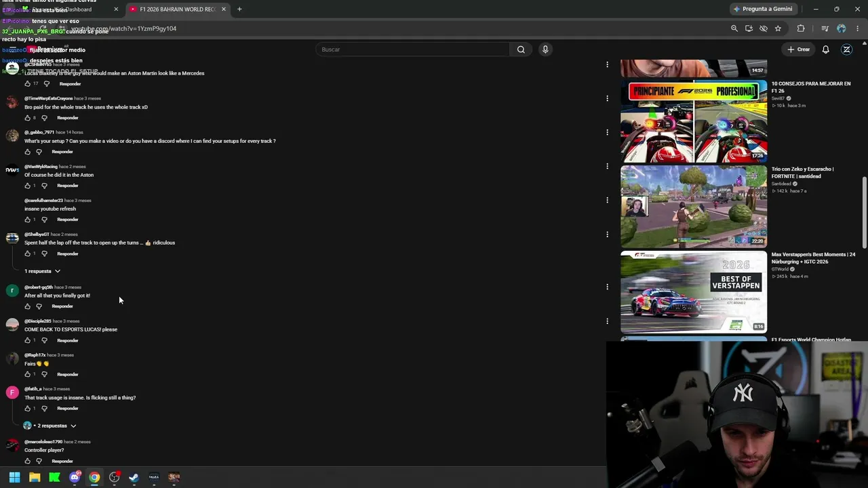Like the 'After all that you finally got it!' comment
This screenshot has width=868, height=488.
tap(27, 306)
